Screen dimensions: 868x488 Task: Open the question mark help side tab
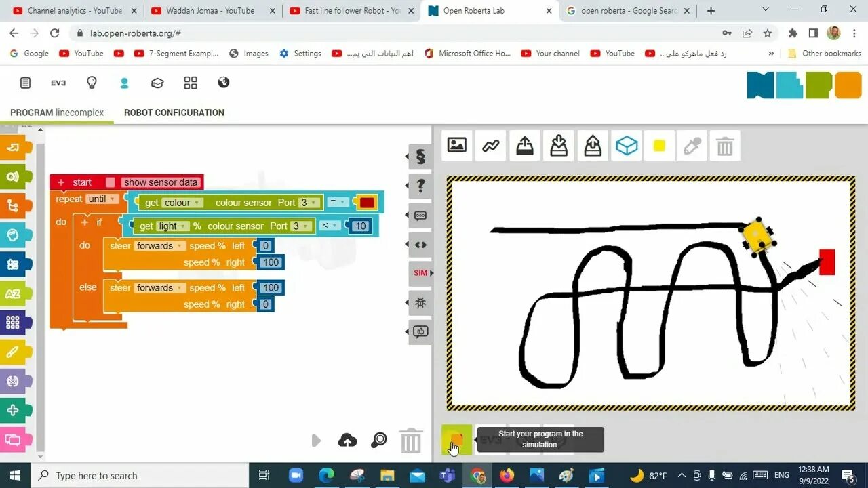tap(420, 186)
